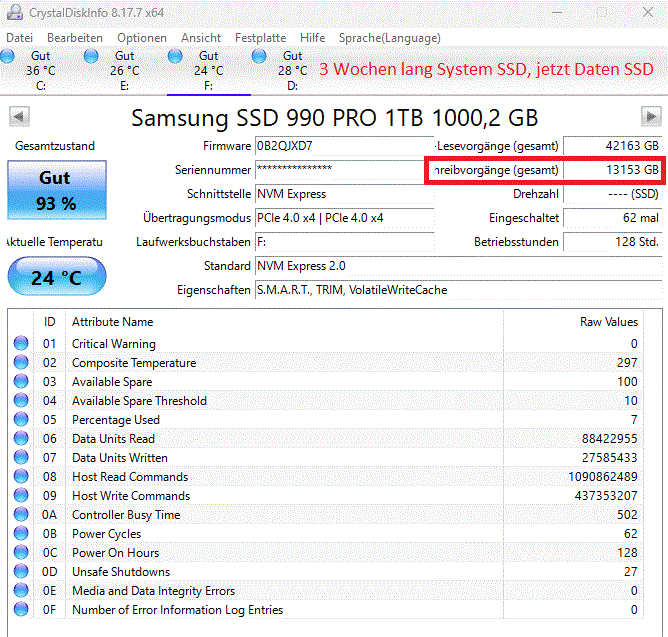
Task: Select Data Units Written raw value 27585433
Action: click(x=610, y=458)
